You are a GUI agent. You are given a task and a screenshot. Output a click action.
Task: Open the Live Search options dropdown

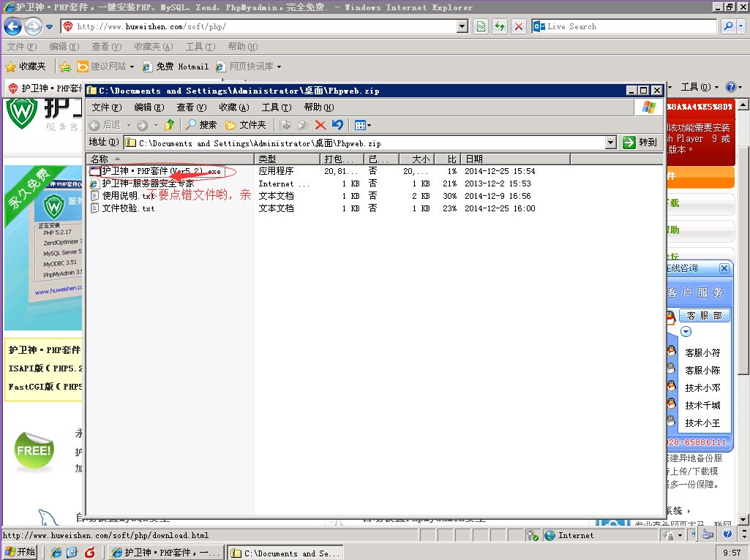(741, 27)
